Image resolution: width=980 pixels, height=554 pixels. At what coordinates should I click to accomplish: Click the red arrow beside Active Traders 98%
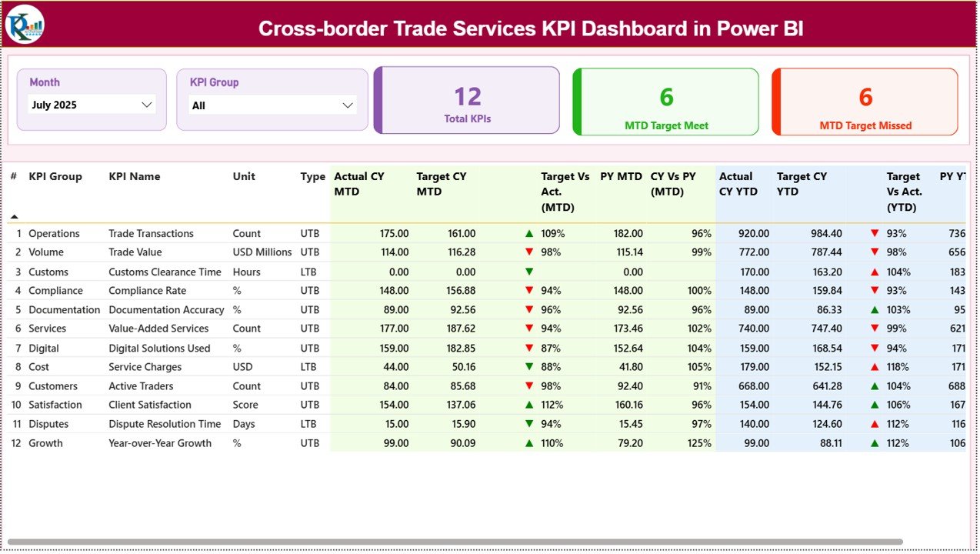[529, 385]
